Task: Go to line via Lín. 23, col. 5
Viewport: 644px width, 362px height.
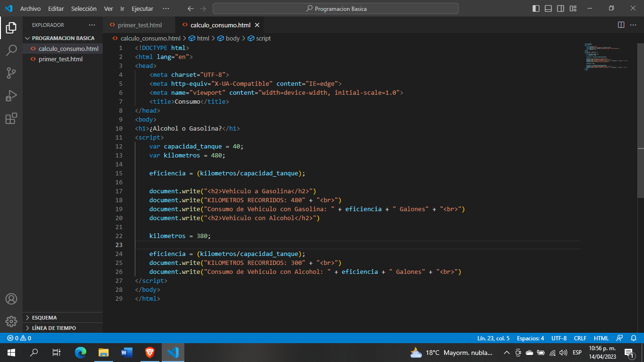Action: coord(494,338)
